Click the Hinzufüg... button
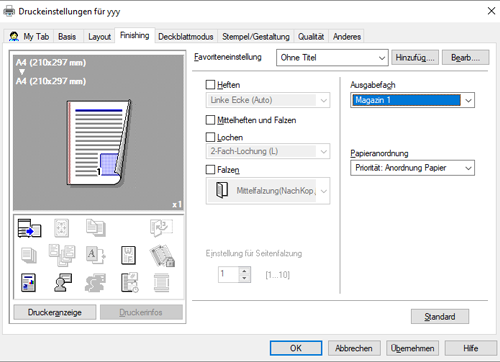 tap(415, 58)
